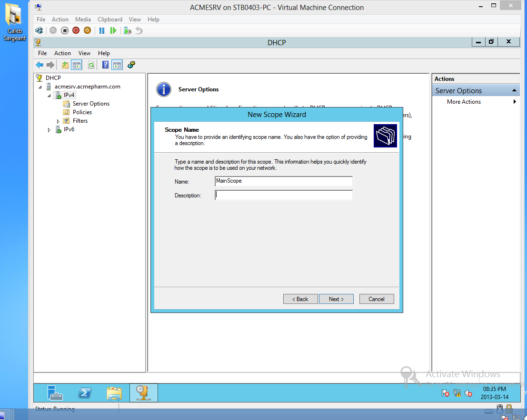Toggle the Show/Hide Console Tree icon
527x420 pixels.
(77, 65)
